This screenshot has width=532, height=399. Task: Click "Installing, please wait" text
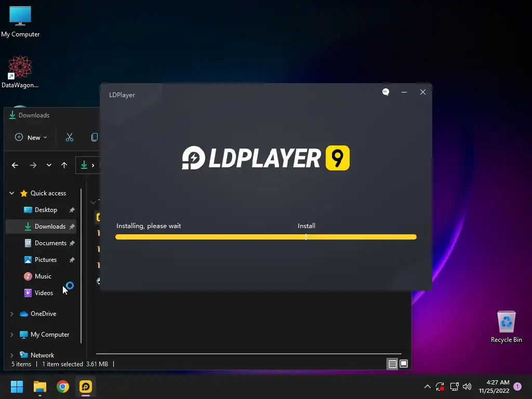click(x=149, y=226)
